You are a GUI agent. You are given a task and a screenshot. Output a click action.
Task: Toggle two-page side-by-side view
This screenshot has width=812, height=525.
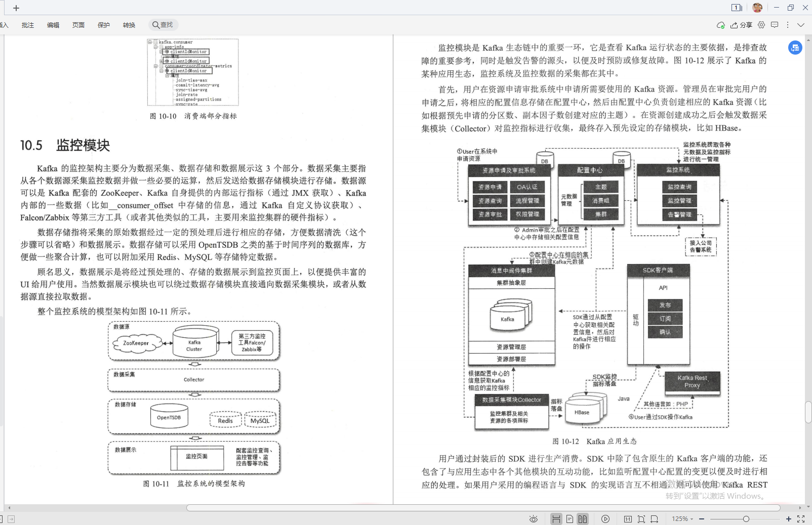[x=583, y=519]
